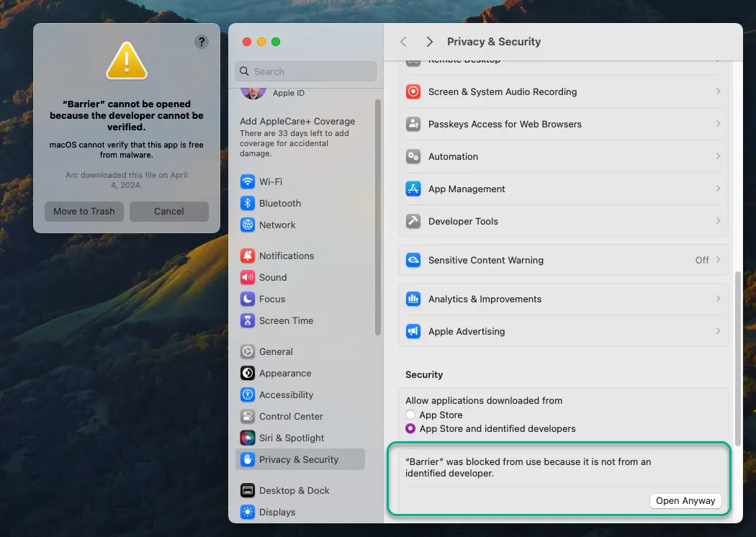Click the Displays sun icon

tap(248, 512)
